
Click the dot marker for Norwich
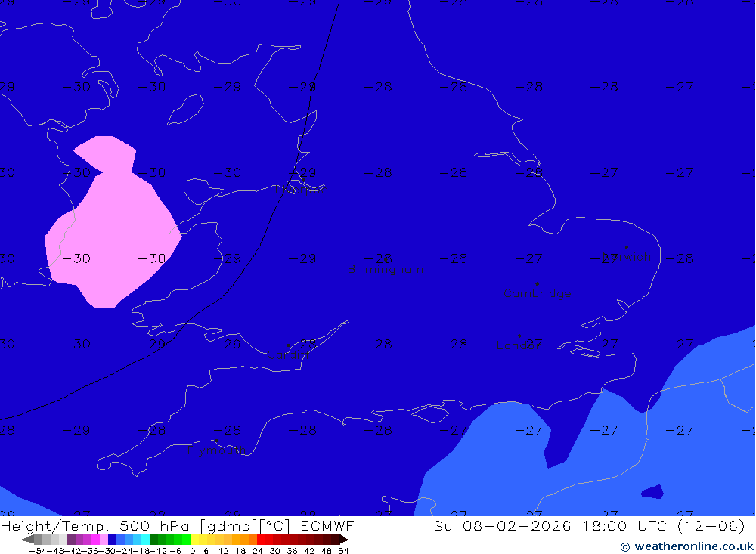tap(626, 247)
